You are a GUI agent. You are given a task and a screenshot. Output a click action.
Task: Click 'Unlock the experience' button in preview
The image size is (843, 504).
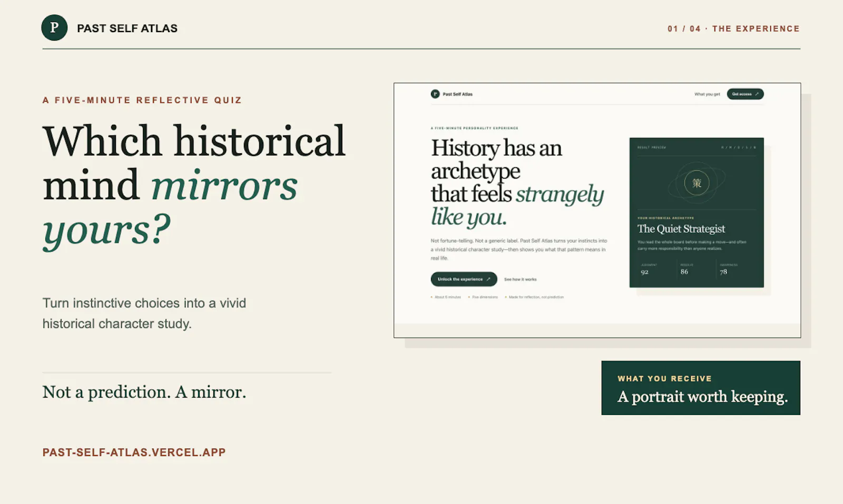tap(464, 279)
